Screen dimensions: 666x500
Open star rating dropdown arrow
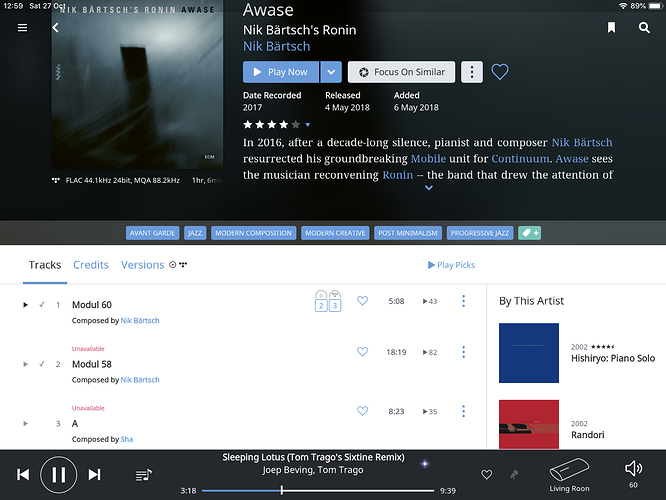pos(308,125)
